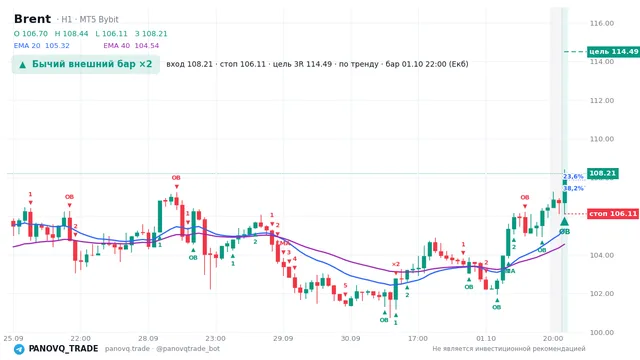Click the 25.09 date on the time axis
This screenshot has width=640, height=360.
[13, 338]
